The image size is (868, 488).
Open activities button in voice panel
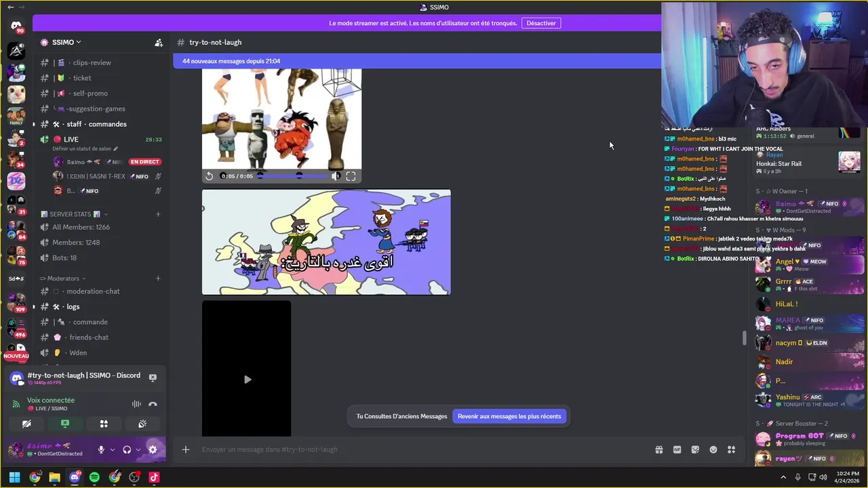pos(104,424)
